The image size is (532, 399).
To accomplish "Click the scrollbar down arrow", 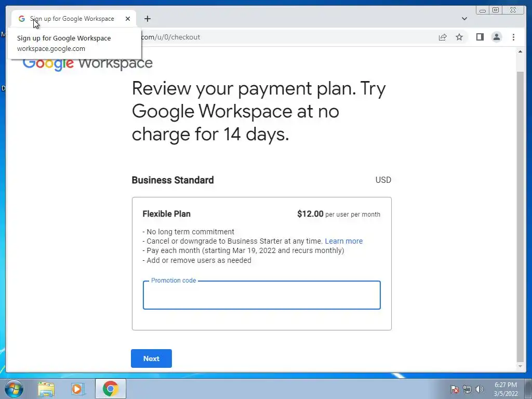I will [520, 366].
